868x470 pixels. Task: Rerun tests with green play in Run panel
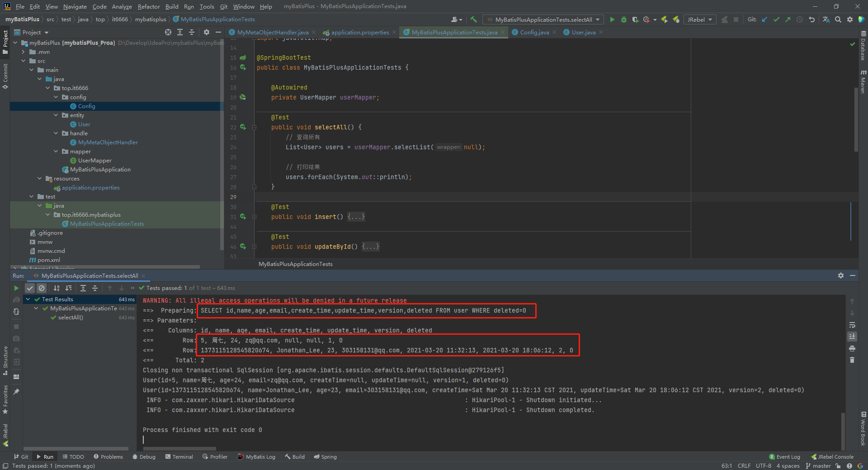coord(16,288)
